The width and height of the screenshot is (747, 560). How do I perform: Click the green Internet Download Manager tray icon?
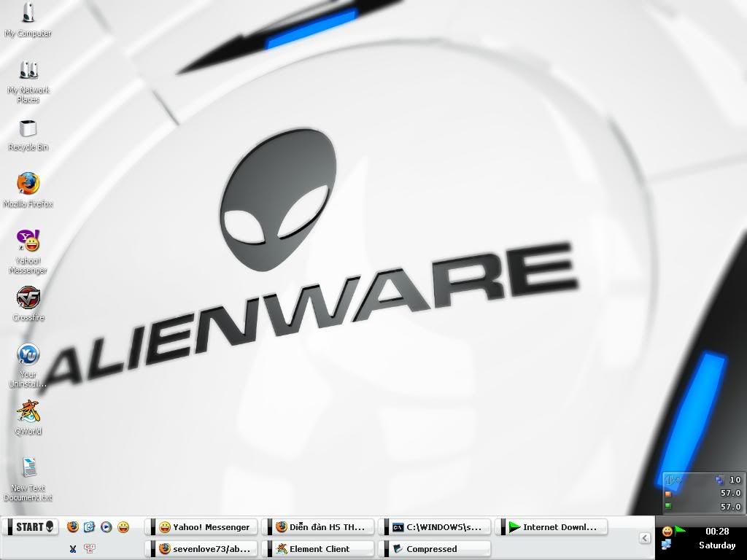click(x=680, y=529)
